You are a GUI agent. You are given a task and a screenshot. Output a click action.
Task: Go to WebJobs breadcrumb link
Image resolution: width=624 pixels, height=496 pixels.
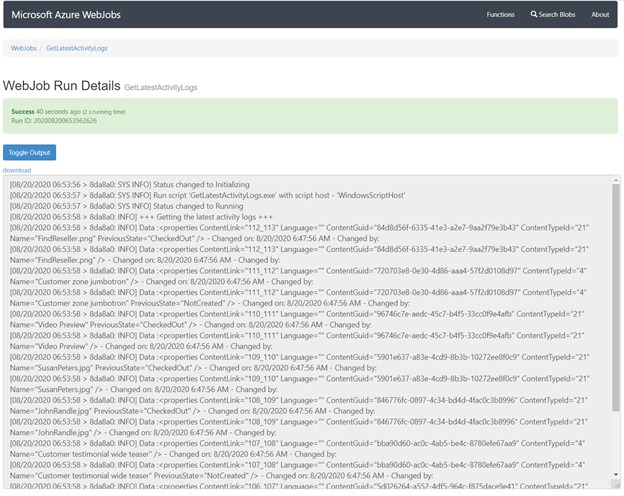click(25, 48)
